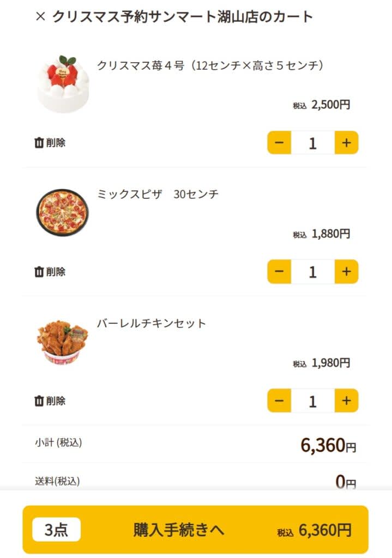Increase barrel chicken set quantity
Screen dimensions: 392x558
346,401
